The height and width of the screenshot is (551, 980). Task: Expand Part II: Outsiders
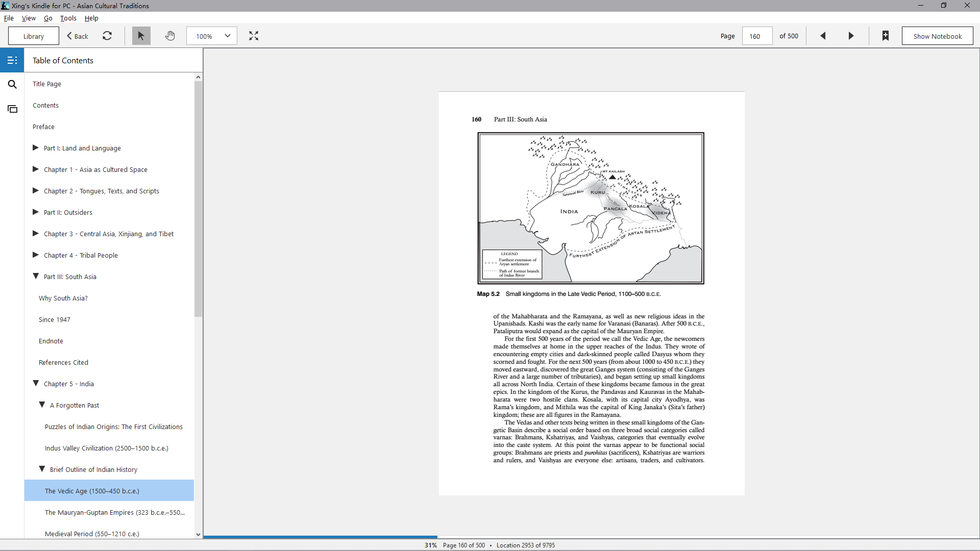[x=36, y=212]
